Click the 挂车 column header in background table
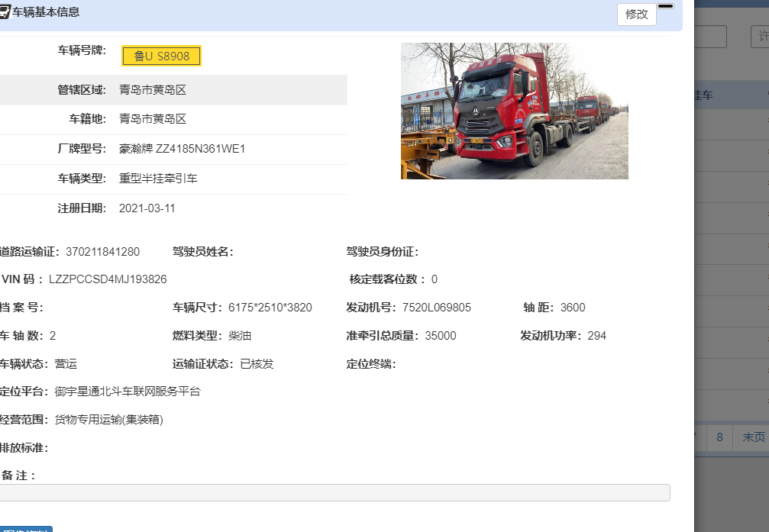This screenshot has width=769, height=532. pos(703,95)
